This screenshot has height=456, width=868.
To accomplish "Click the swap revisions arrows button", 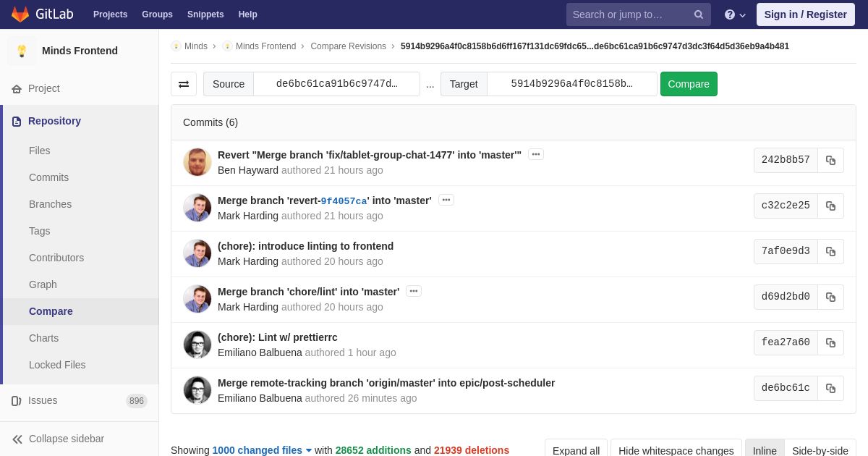I will point(184,84).
